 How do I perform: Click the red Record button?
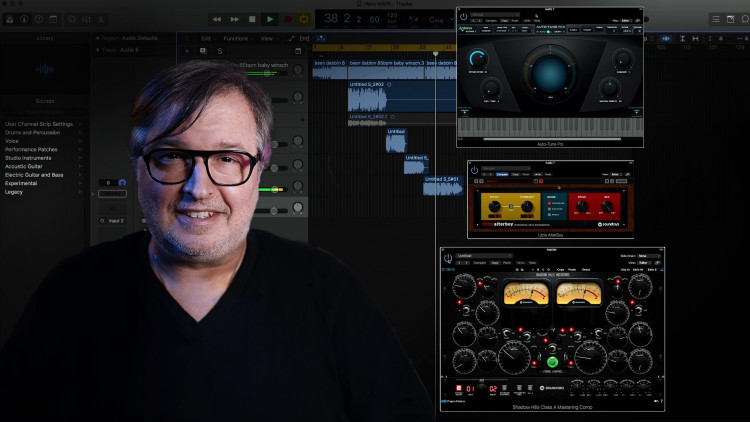point(287,19)
